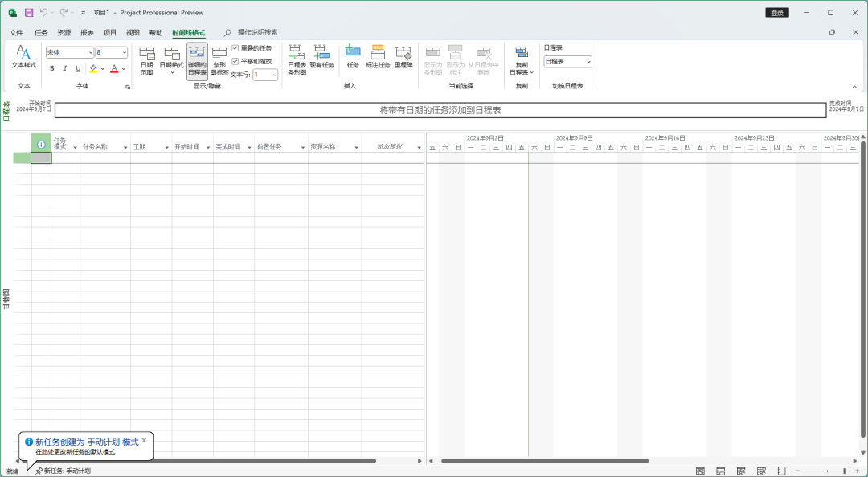Toggle bold formatting in the Font group
Image resolution: width=868 pixels, height=477 pixels.
51,67
